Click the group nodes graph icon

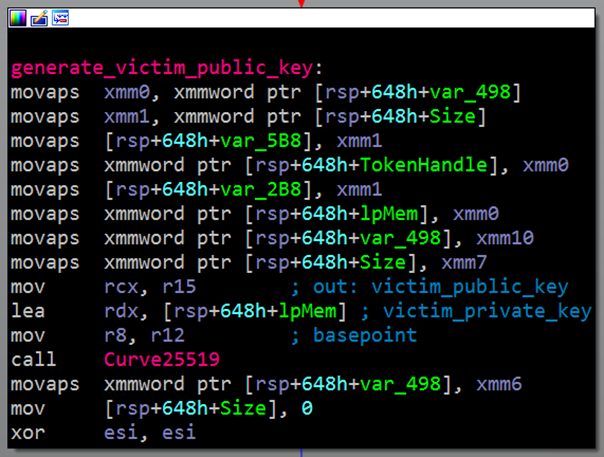pos(60,18)
